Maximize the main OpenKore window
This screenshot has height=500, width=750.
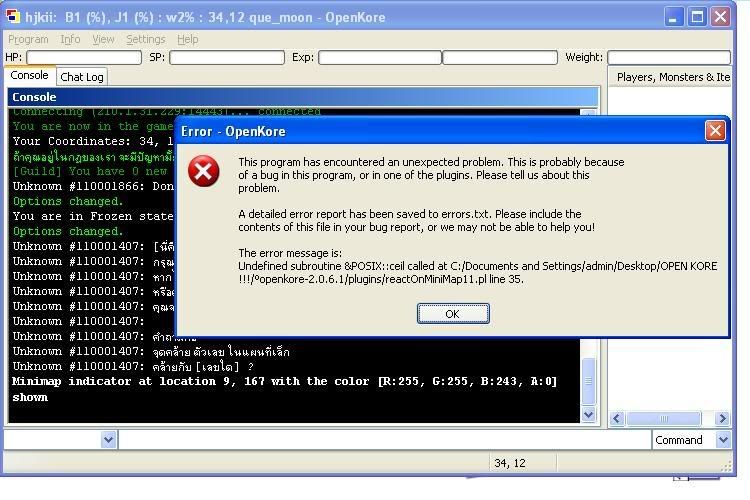(x=697, y=16)
